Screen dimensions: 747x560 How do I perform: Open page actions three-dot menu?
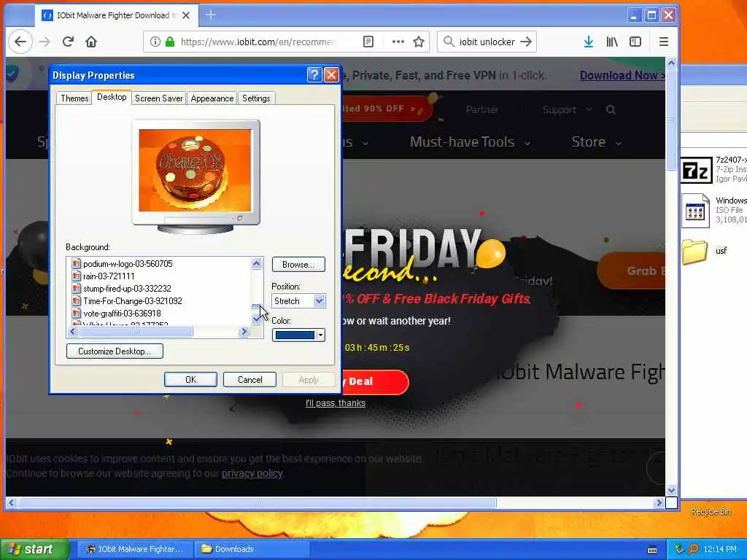click(x=398, y=42)
